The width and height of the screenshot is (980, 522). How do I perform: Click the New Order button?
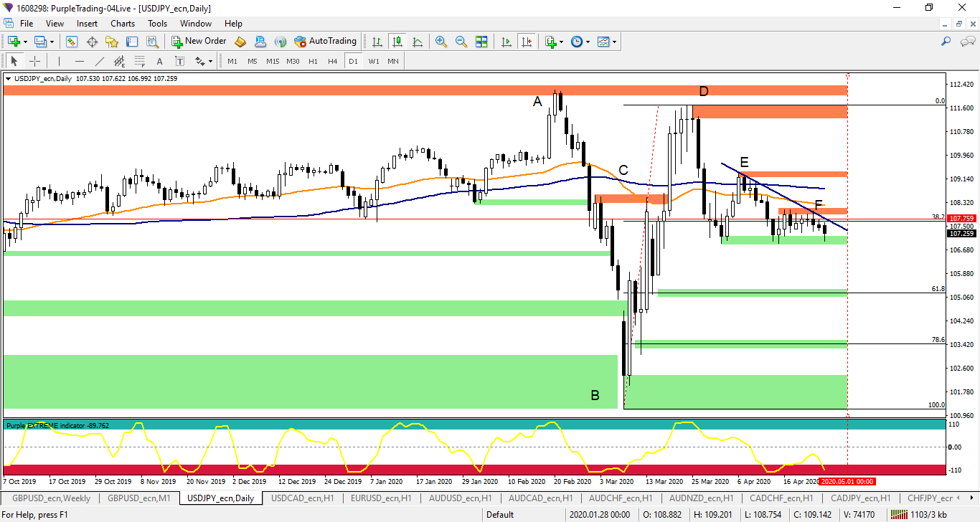pyautogui.click(x=199, y=42)
